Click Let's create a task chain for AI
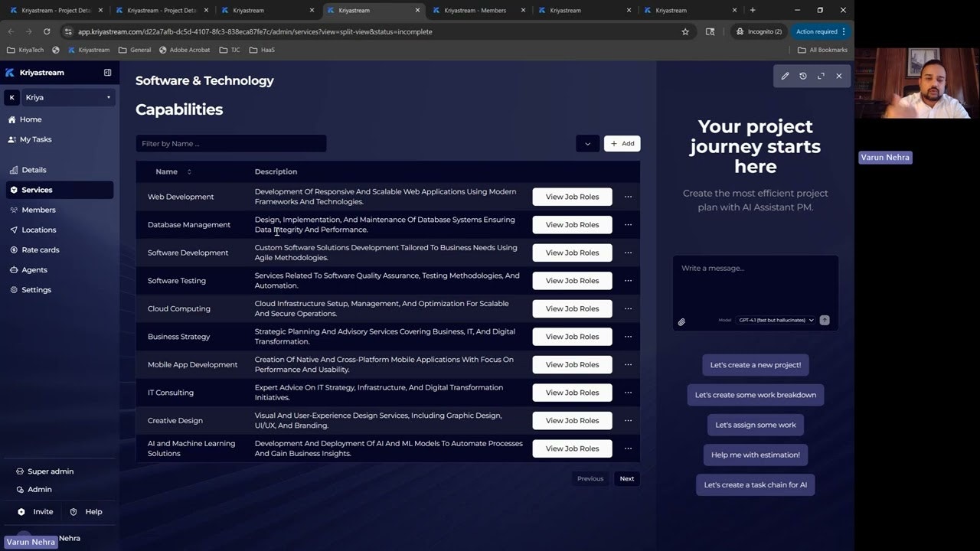The image size is (980, 551). (756, 484)
